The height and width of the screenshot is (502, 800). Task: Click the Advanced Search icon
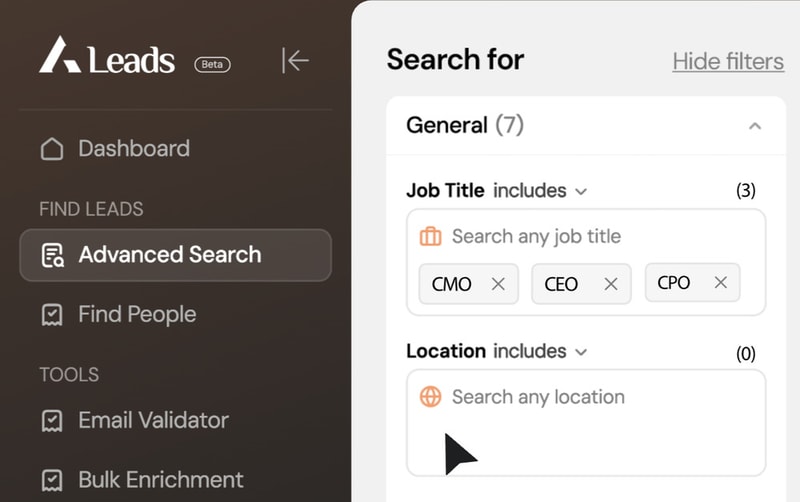coord(52,255)
